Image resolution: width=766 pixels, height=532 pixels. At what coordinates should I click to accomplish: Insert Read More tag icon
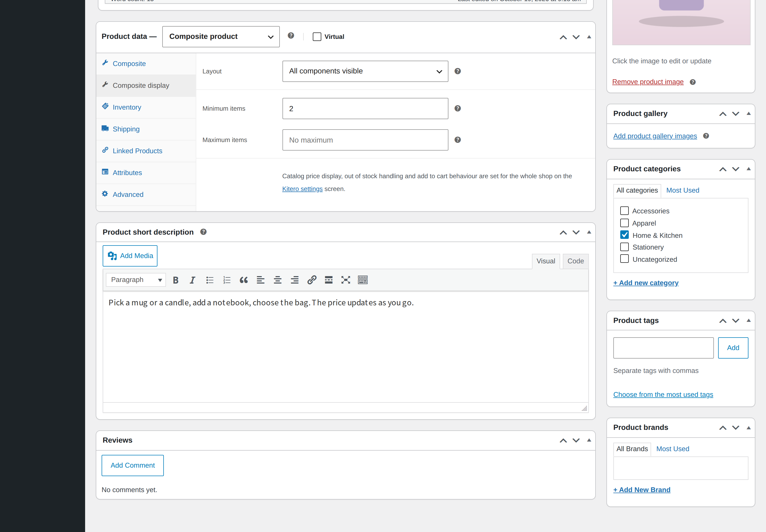pyautogui.click(x=329, y=280)
